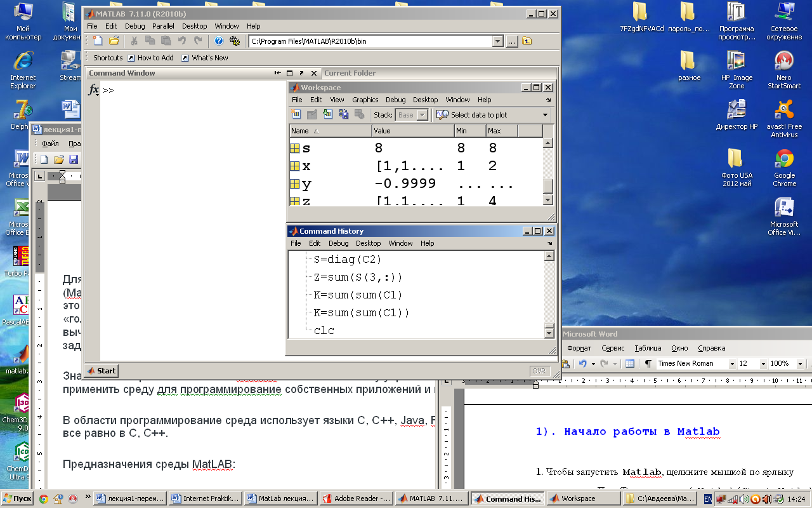This screenshot has width=812, height=508.
Task: Undo last action in MATLAB toolbar
Action: (182, 41)
